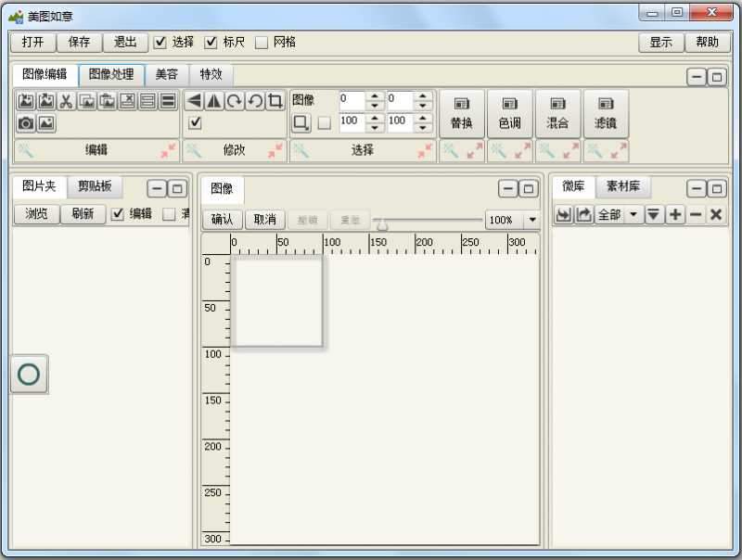The image size is (742, 560).
Task: Open the 100% zoom dropdown
Action: (531, 220)
